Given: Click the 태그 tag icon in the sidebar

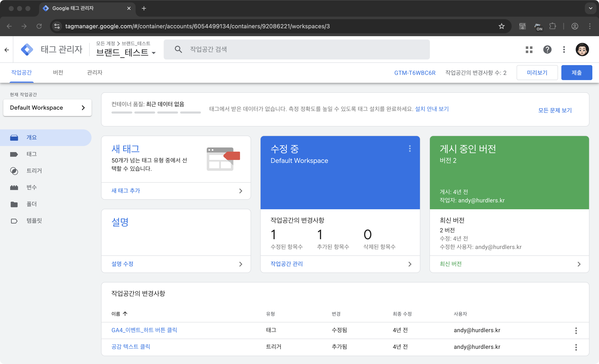Looking at the screenshot, I should [x=14, y=154].
